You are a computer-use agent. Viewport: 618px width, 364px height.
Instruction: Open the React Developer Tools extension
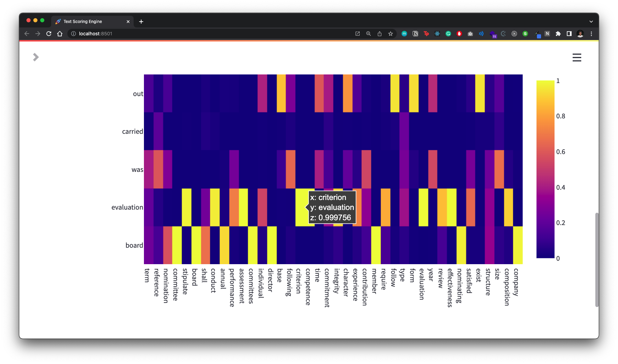[437, 34]
